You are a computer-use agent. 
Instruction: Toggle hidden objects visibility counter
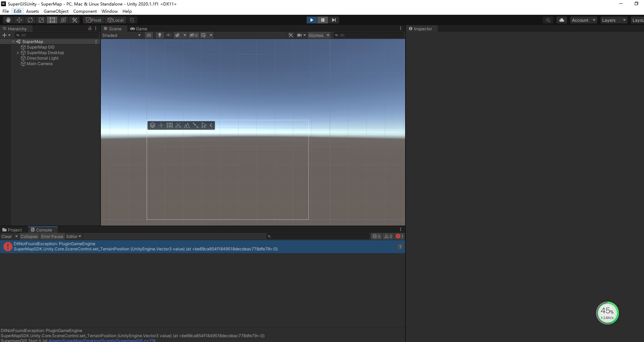(193, 35)
